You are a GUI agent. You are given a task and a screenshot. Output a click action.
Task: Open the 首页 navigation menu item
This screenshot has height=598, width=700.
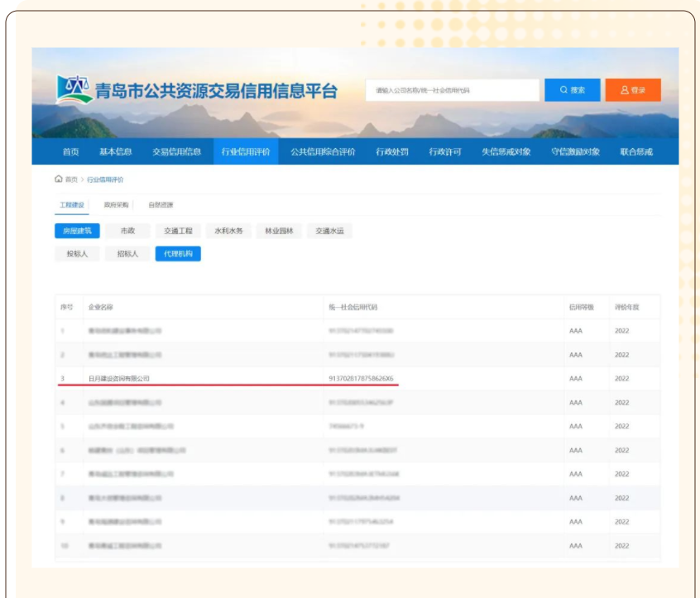71,151
